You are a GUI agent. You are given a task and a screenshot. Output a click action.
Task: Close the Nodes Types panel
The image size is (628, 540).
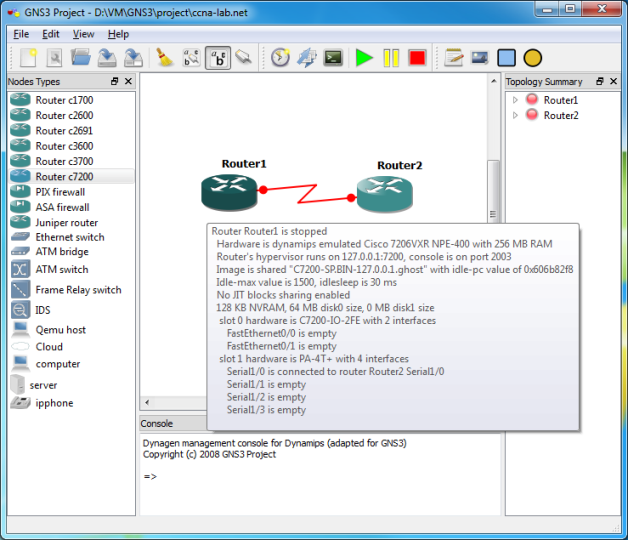tap(128, 81)
